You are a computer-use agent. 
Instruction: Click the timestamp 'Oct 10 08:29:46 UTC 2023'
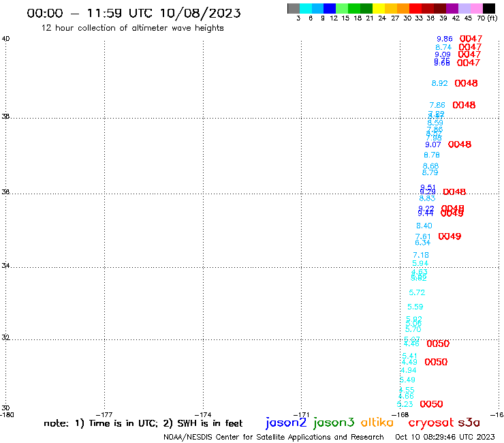click(445, 437)
